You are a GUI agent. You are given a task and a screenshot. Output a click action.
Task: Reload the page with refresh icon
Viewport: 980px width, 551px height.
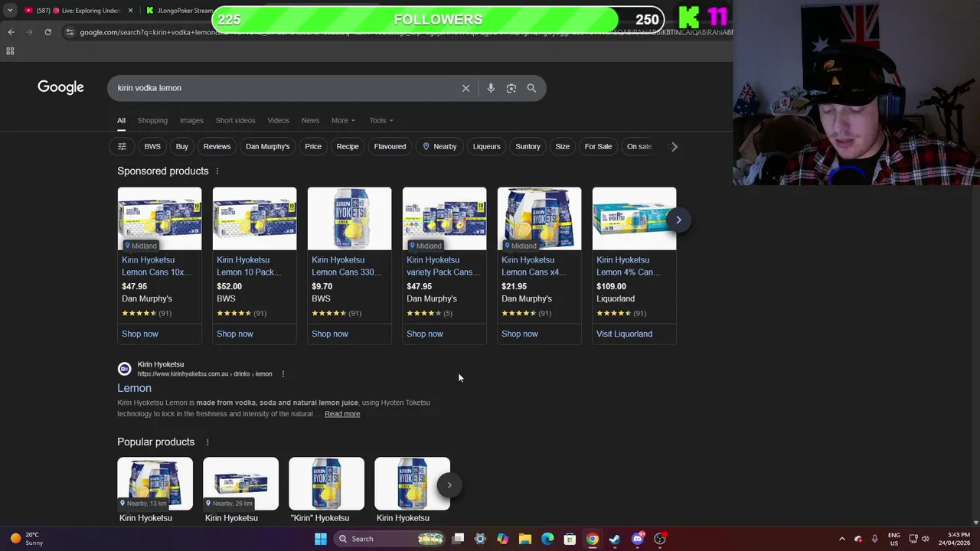[x=47, y=32]
